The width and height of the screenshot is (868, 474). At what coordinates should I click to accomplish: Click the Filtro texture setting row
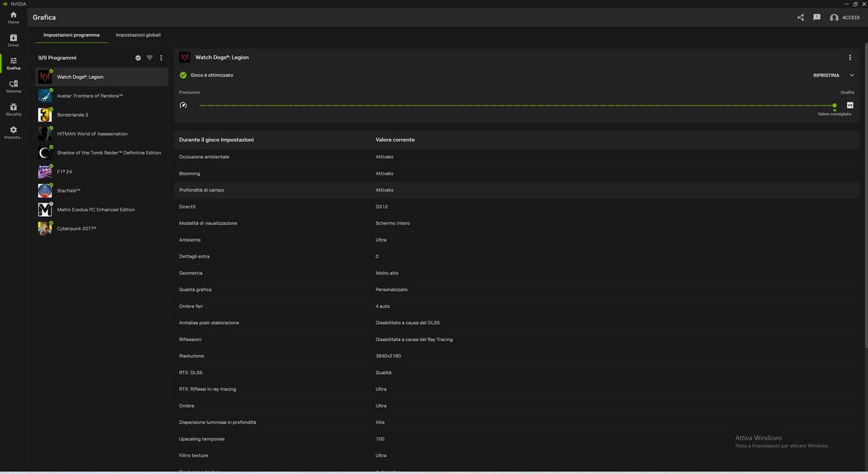(x=516, y=456)
